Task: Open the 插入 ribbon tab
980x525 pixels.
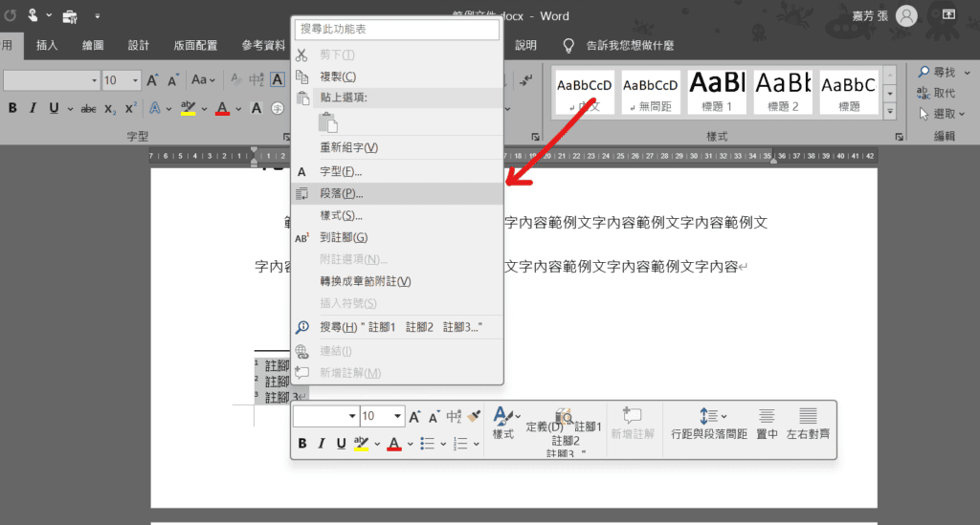Action: click(47, 45)
